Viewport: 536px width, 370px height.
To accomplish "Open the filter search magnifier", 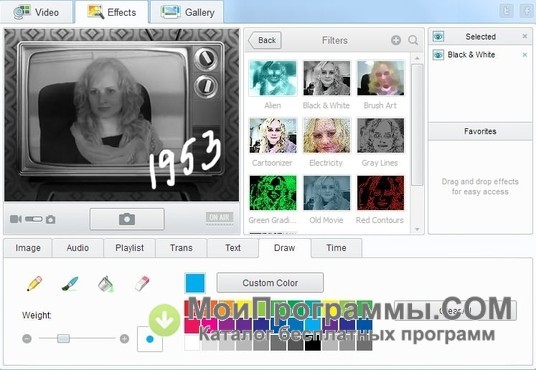I will click(413, 40).
